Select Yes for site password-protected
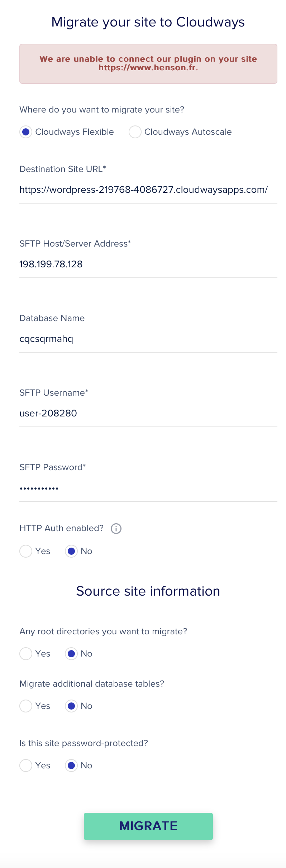The width and height of the screenshot is (286, 868). 26,766
